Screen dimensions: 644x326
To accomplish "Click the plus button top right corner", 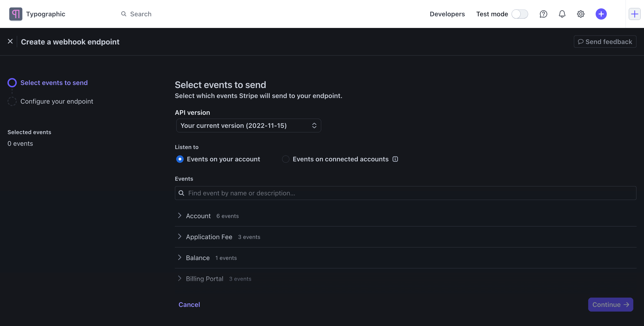I will point(634,14).
